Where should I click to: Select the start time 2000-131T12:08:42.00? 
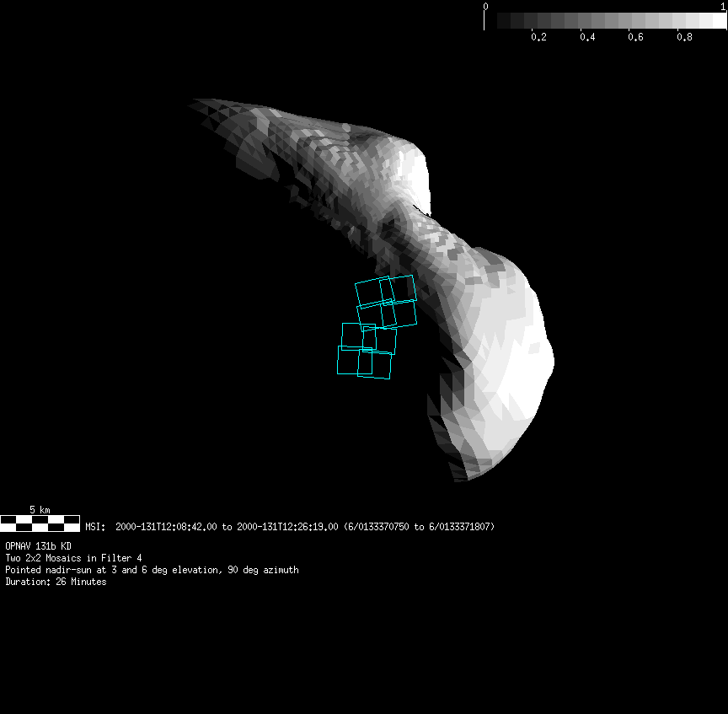tap(166, 527)
